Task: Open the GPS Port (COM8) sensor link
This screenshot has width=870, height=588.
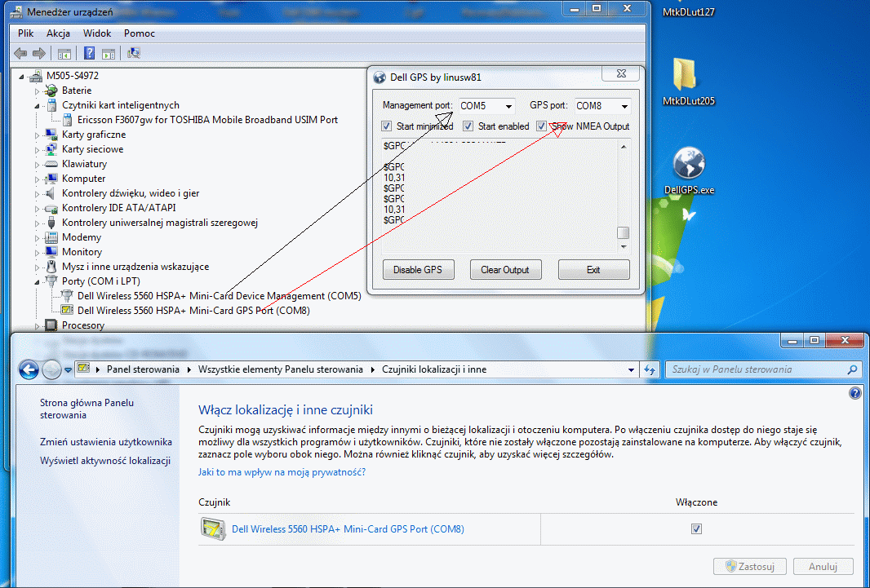Action: pos(348,529)
